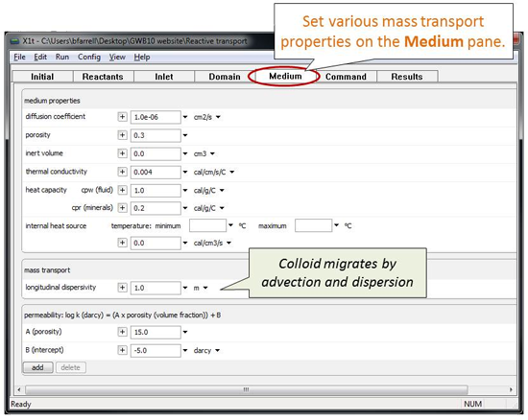Switch to the Reactants tab

103,77
